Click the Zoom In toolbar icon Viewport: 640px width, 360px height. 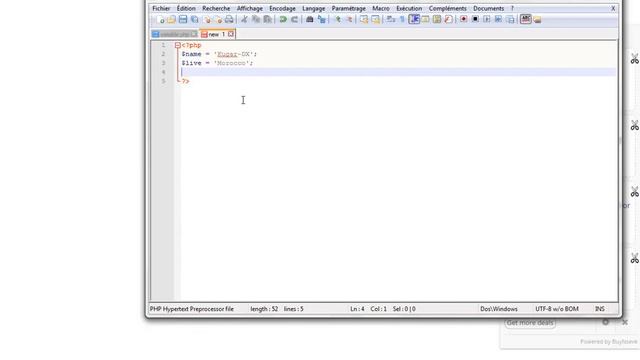coord(338,19)
